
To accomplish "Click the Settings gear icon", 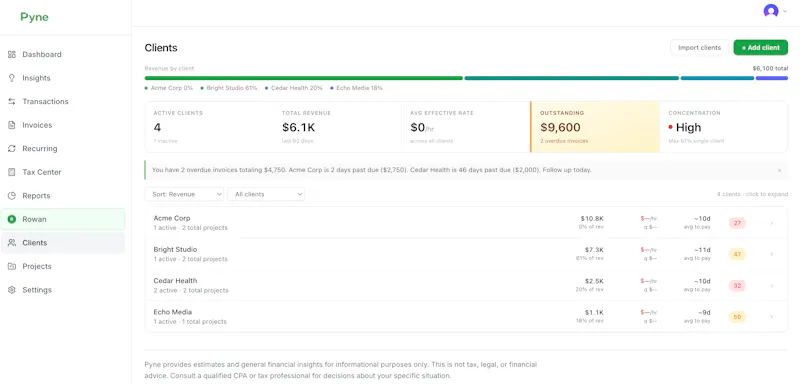I will 12,290.
